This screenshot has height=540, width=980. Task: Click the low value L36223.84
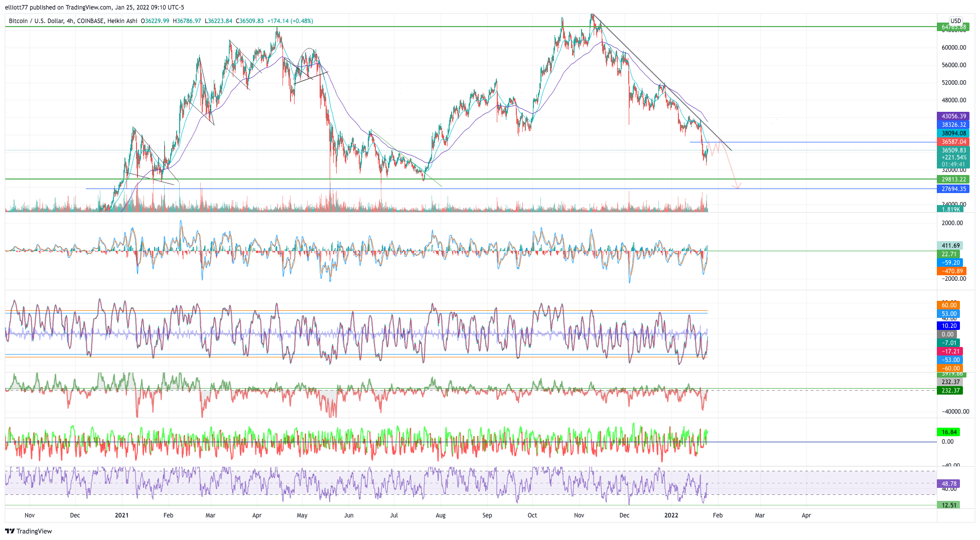(x=218, y=21)
